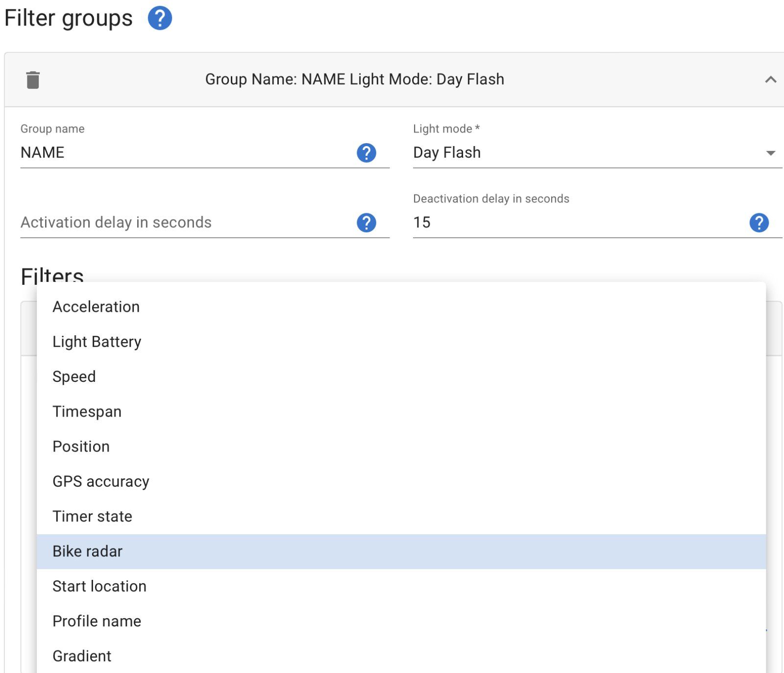This screenshot has width=784, height=673.
Task: Select Acceleration from the filter list
Action: point(96,307)
